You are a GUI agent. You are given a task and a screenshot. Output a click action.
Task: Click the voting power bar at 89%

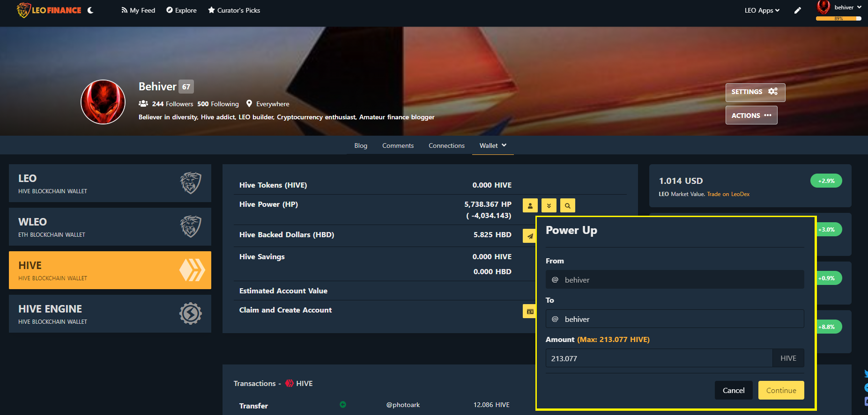point(838,19)
